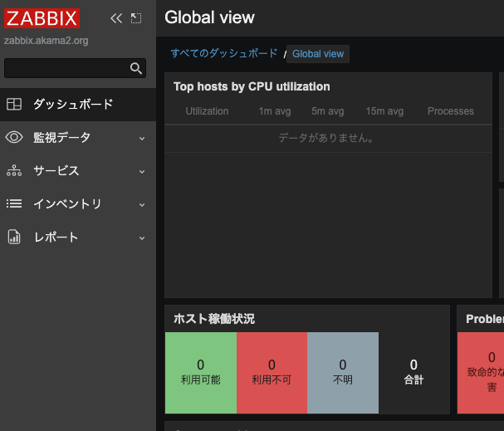
Task: Collapse the sidebar with double-arrow icon
Action: (x=116, y=18)
